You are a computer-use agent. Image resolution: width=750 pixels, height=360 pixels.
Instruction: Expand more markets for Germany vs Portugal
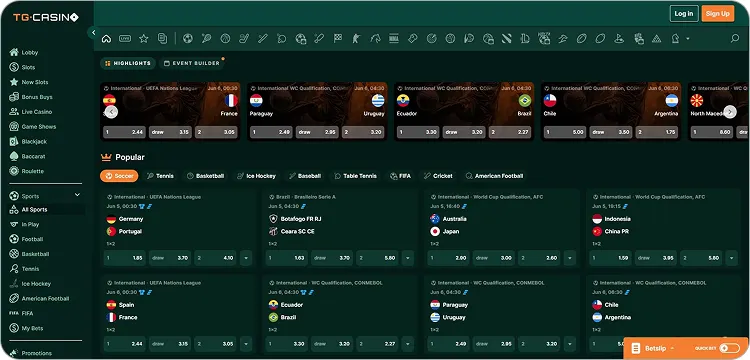[x=246, y=258]
